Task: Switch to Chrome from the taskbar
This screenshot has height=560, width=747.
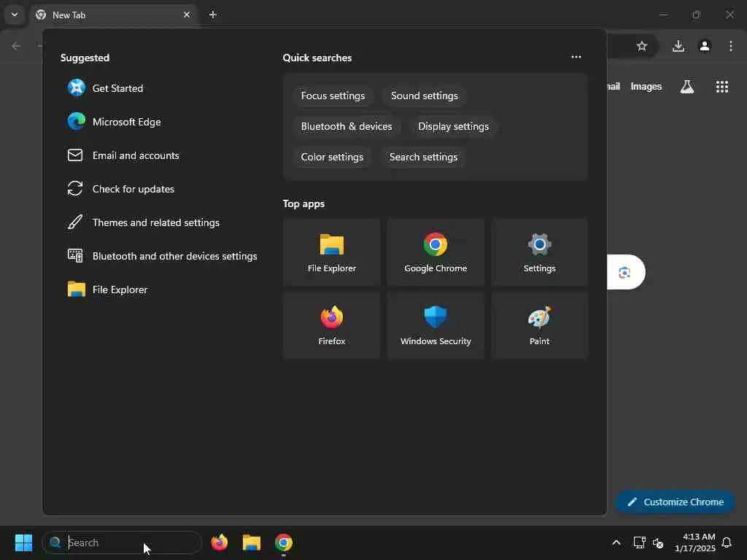Action: pyautogui.click(x=284, y=542)
